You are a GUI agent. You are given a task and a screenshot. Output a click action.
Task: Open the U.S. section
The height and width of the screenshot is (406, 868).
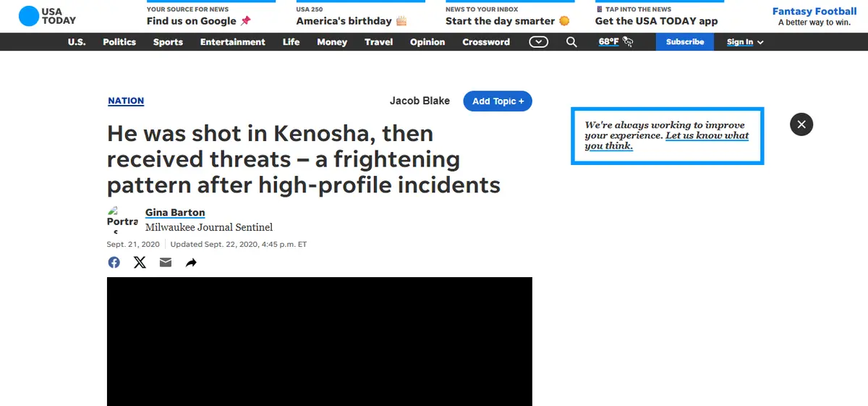click(x=77, y=42)
